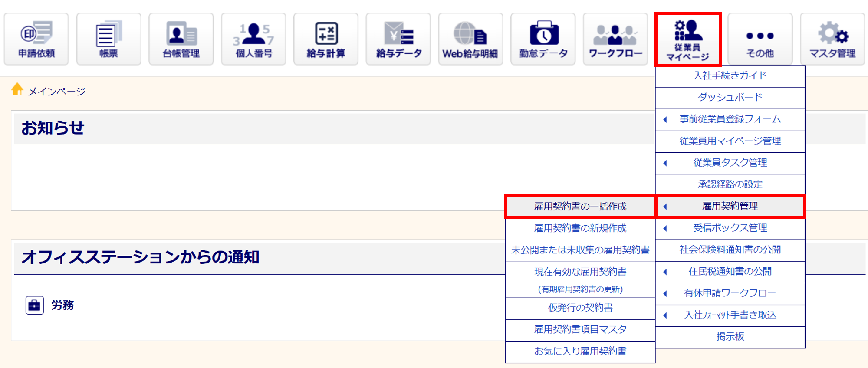Viewport: 868px width, 368px height.
Task: Choose 仮発行の契約書 submenu item
Action: coord(580,308)
